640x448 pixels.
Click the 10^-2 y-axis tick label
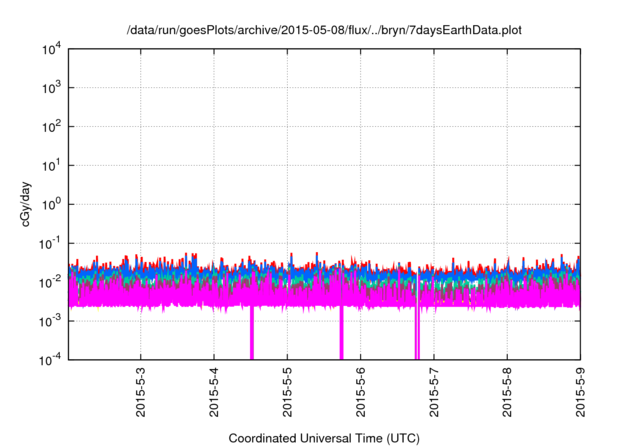50,282
